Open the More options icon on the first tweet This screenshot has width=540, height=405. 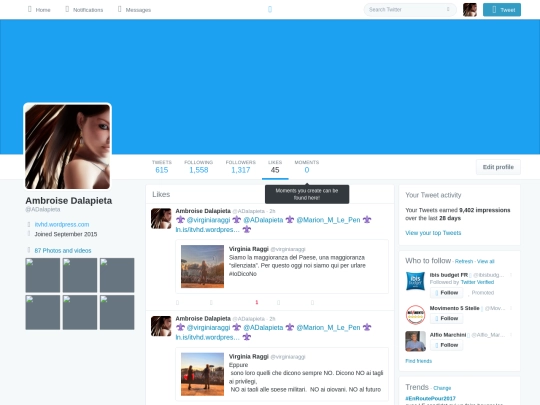[312, 303]
